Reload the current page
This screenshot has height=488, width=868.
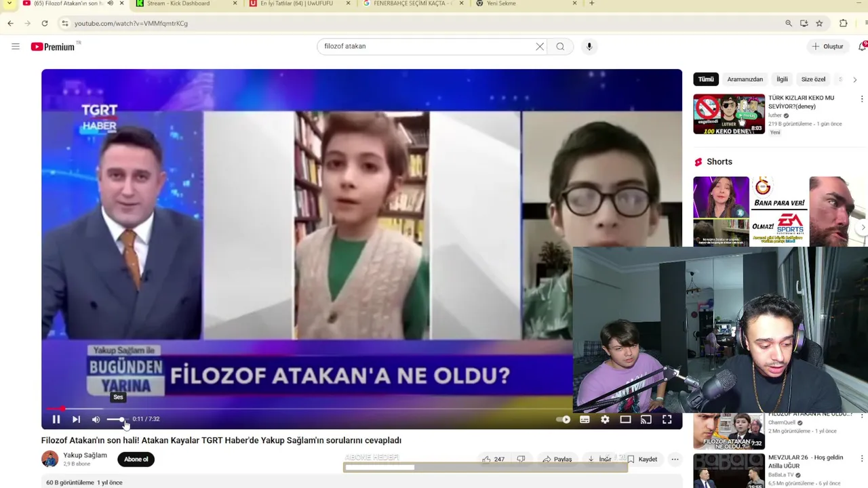tap(45, 23)
